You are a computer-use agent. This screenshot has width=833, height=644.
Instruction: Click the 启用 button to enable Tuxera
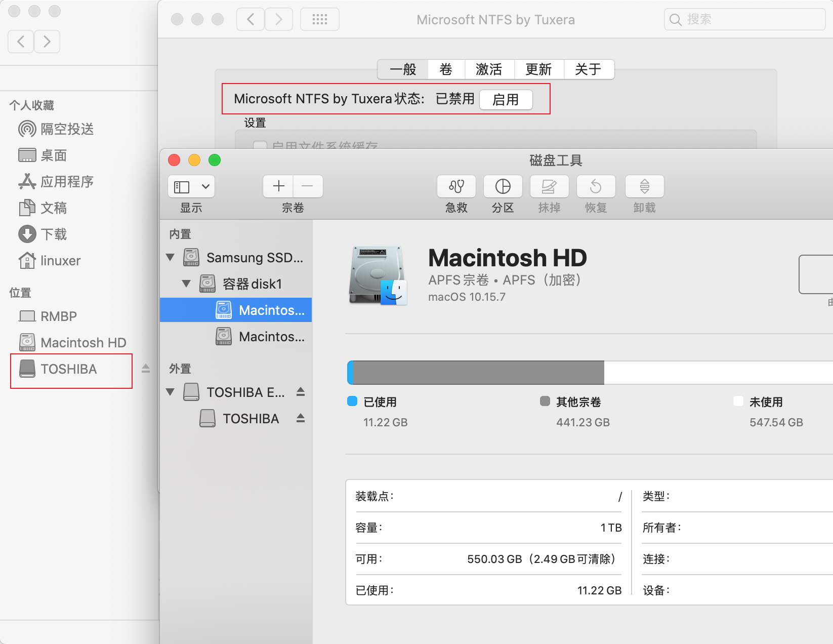pyautogui.click(x=505, y=100)
